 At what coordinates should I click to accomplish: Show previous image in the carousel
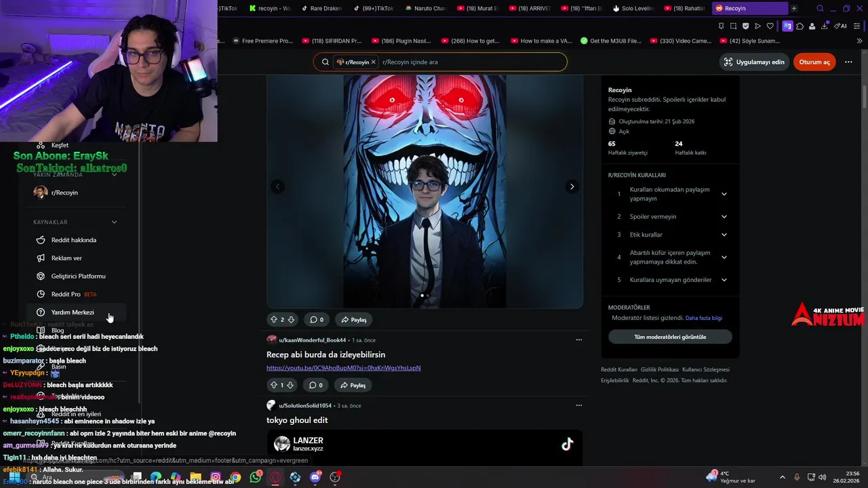[x=277, y=186]
